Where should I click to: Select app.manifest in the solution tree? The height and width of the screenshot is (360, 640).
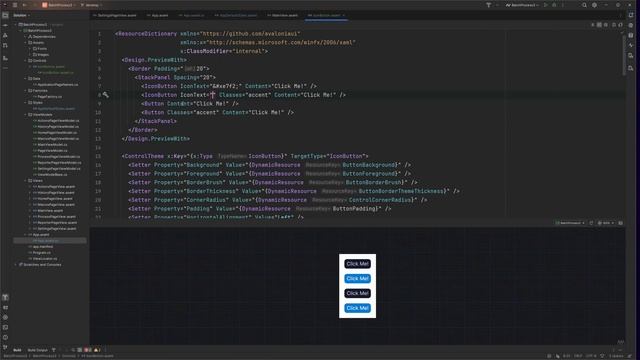click(43, 247)
